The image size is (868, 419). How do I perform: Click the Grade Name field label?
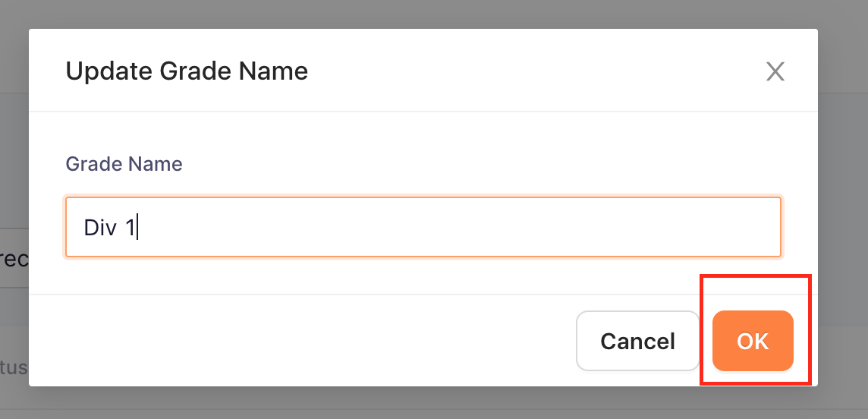(x=124, y=164)
